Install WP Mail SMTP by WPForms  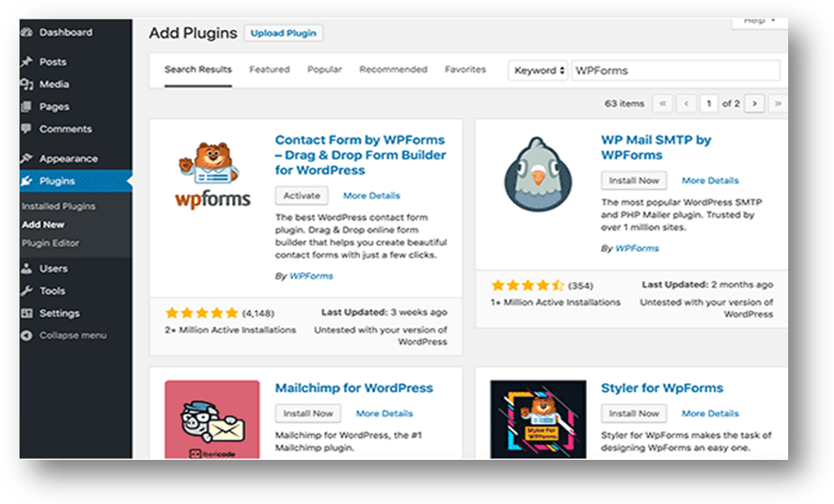tap(634, 180)
